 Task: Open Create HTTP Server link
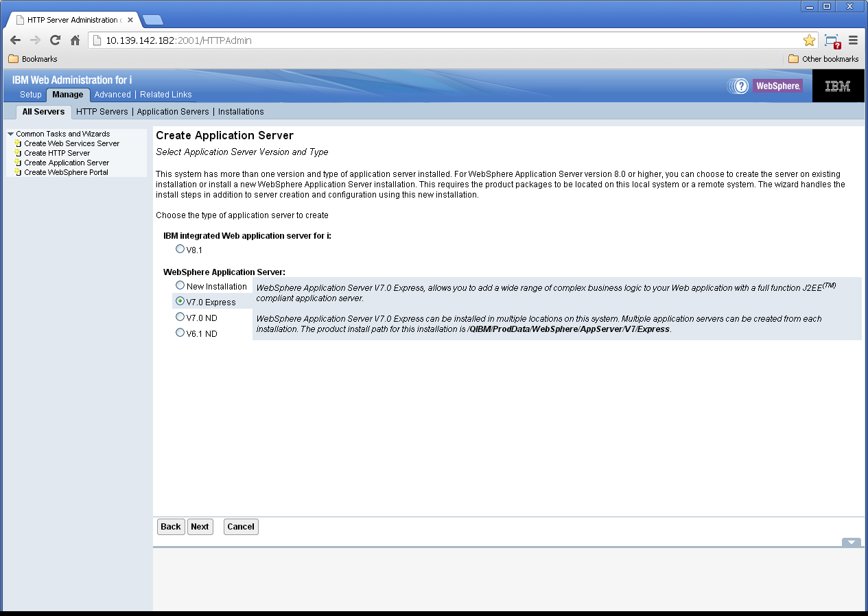57,153
